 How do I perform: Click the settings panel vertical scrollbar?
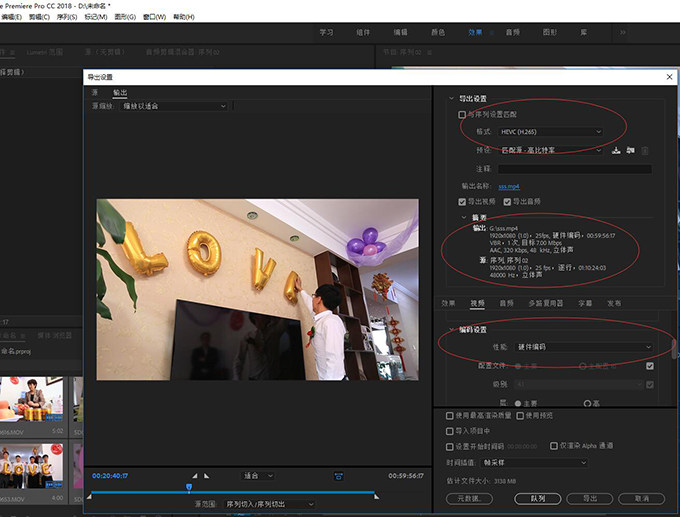[674, 349]
